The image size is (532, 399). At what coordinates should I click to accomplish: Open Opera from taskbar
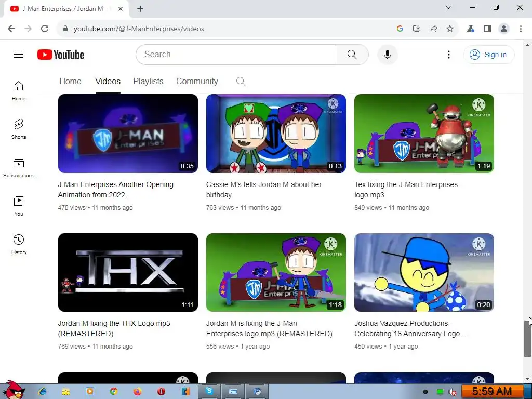(x=161, y=391)
